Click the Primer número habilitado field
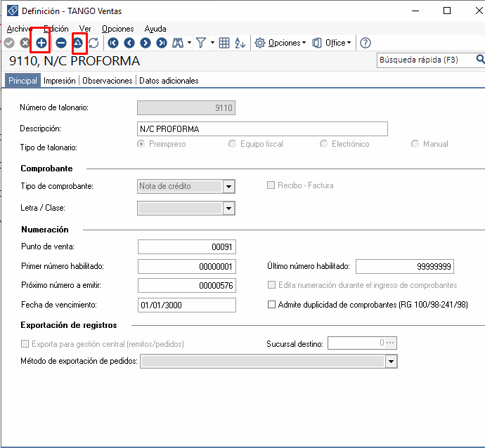The image size is (485, 448). pos(187,266)
